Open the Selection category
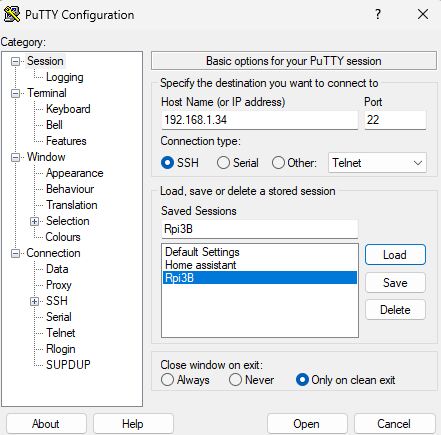Screen dimensions: 441x435 (x=68, y=221)
